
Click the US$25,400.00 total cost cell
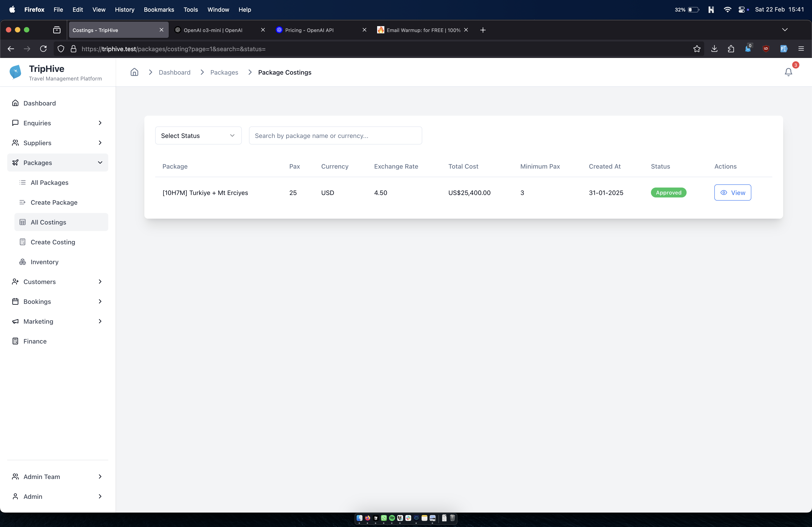(469, 192)
